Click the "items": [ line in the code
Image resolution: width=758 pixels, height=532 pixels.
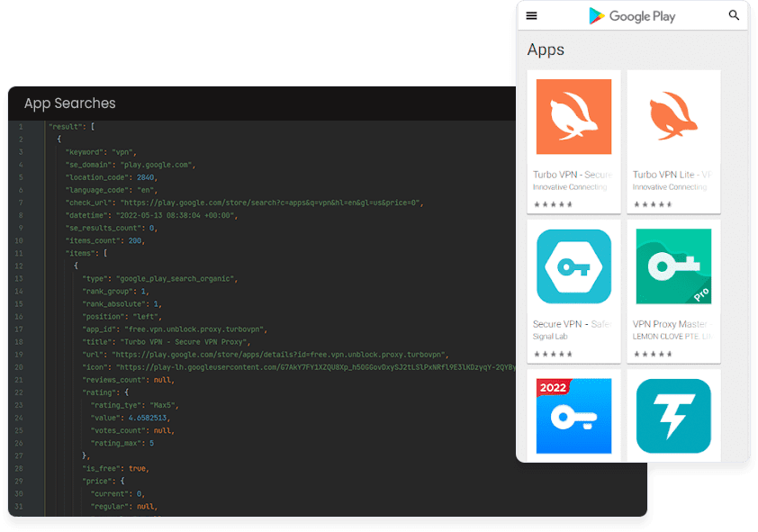86,253
